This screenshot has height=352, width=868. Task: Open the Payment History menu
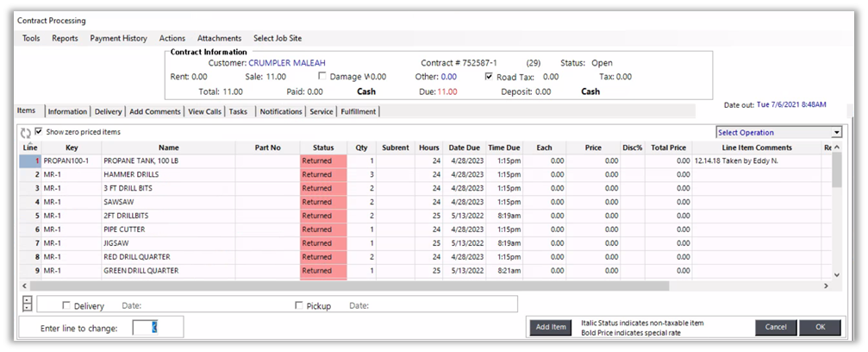click(x=118, y=38)
